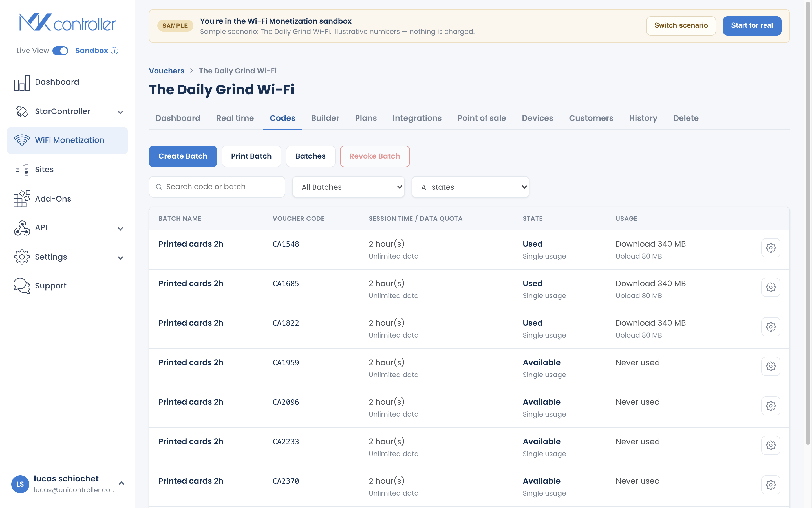Image resolution: width=812 pixels, height=508 pixels.
Task: Open gear options for voucher CA1959
Action: (770, 366)
